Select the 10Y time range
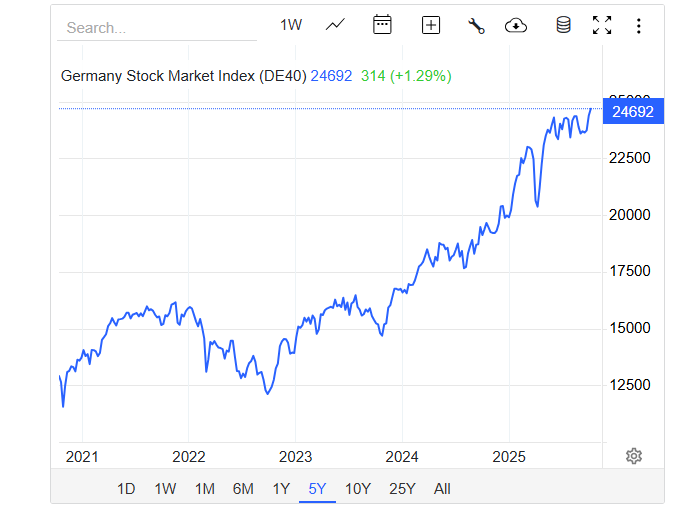The image size is (680, 511). tap(358, 489)
